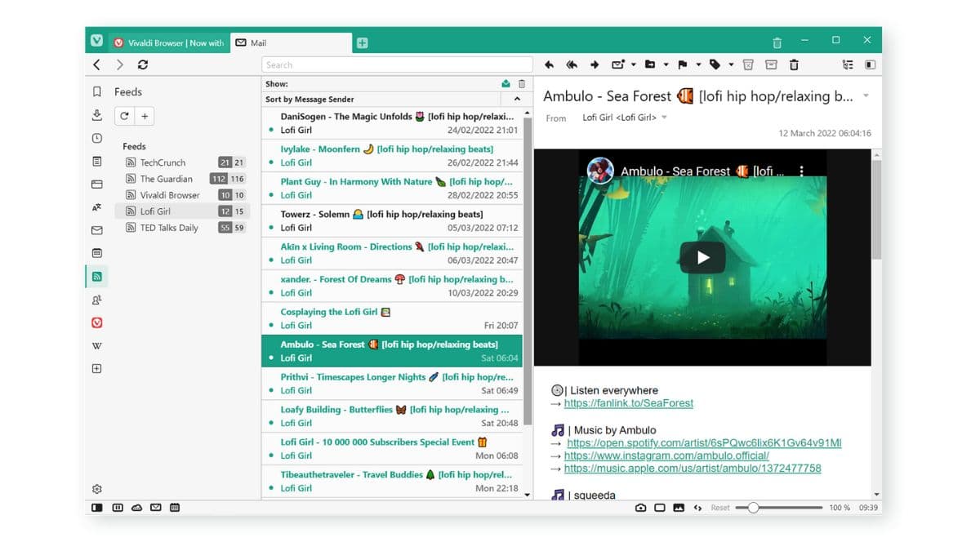Reload the current page
The image size is (980, 551).
tap(143, 64)
